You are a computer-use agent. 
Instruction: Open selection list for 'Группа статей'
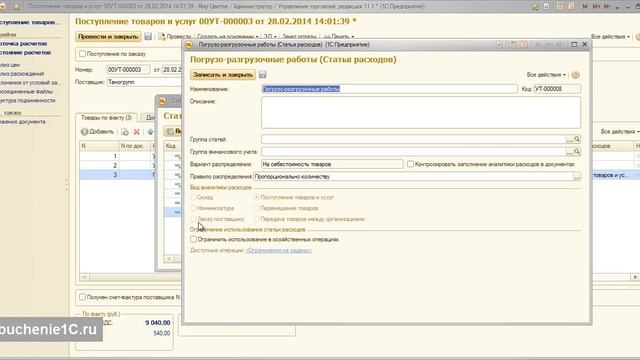coord(569,140)
